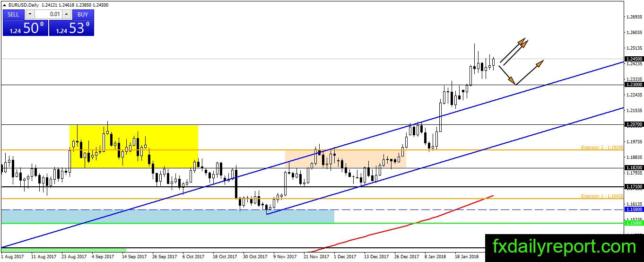Viewport: 644px width, 262px height.
Task: Select the peach rectangle chart object
Action: click(x=345, y=158)
